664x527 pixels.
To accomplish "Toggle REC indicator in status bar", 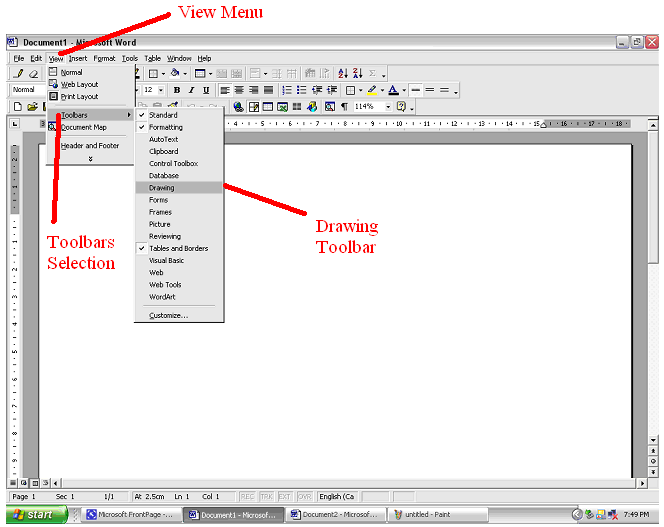I will coord(247,496).
